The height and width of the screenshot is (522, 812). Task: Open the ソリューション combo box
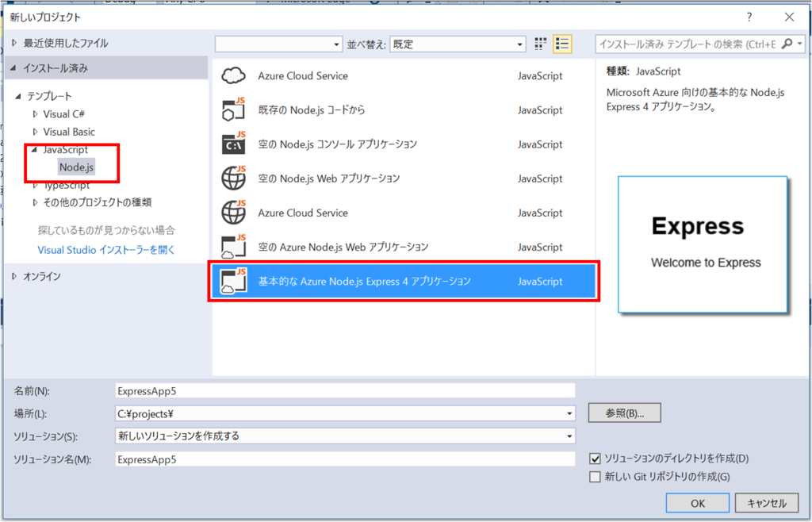(x=345, y=436)
